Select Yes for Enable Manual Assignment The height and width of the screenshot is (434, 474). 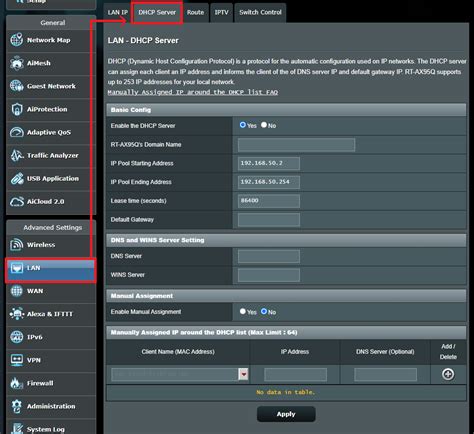(x=243, y=311)
